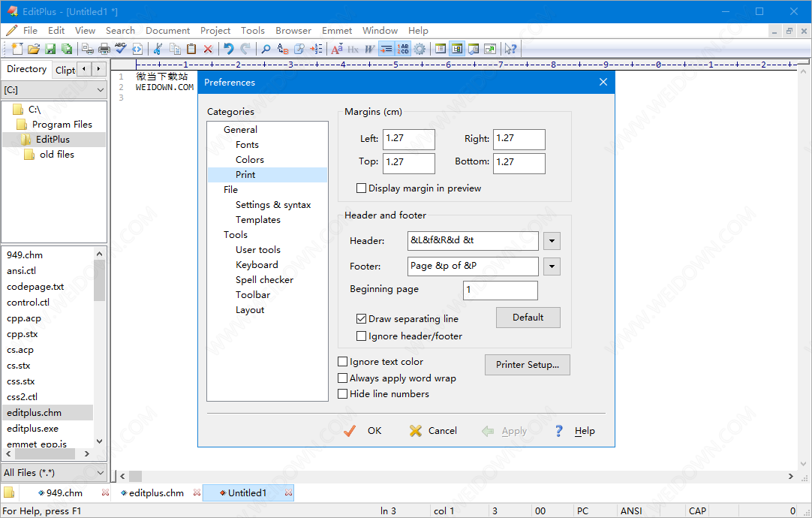Viewport: 812px width, 518px height.
Task: Toggle the Auto Indent toolbar icon
Action: tap(386, 49)
